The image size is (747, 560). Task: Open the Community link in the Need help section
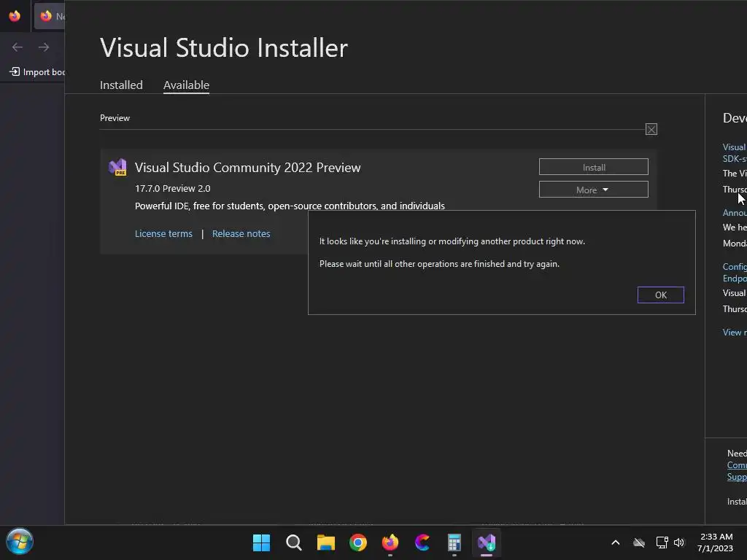pyautogui.click(x=737, y=464)
